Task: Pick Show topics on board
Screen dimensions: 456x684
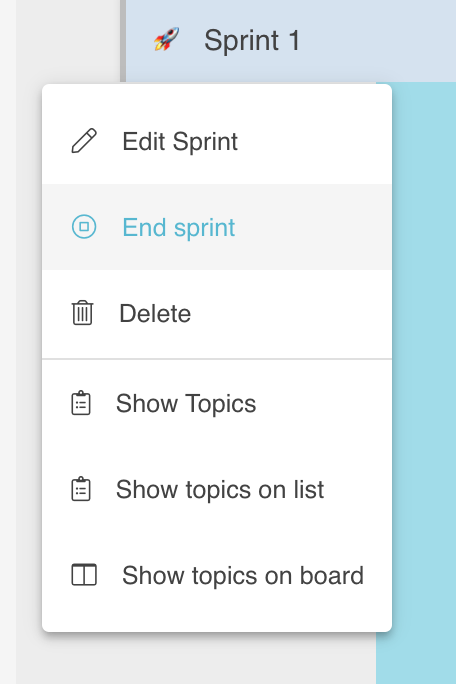Action: (x=217, y=575)
